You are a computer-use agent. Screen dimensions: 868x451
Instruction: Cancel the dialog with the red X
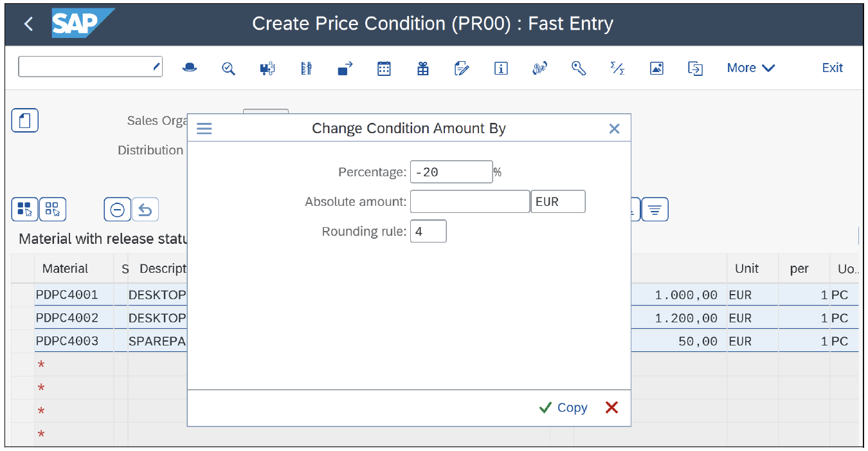click(611, 407)
